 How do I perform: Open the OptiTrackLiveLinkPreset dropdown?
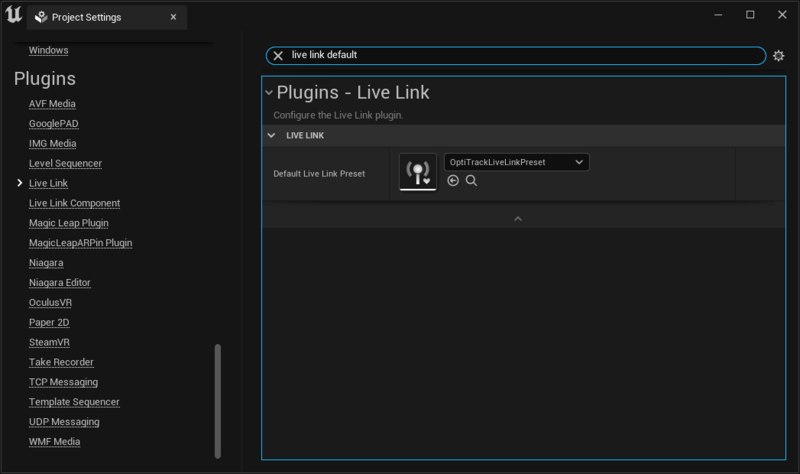pyautogui.click(x=516, y=162)
